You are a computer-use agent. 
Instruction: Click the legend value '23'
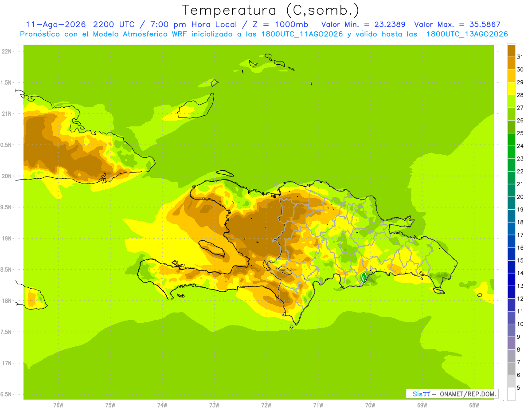tap(520, 159)
